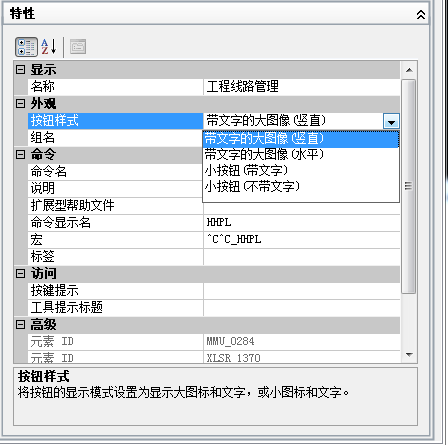
Task: Select the 标签 property label
Action: (x=115, y=257)
